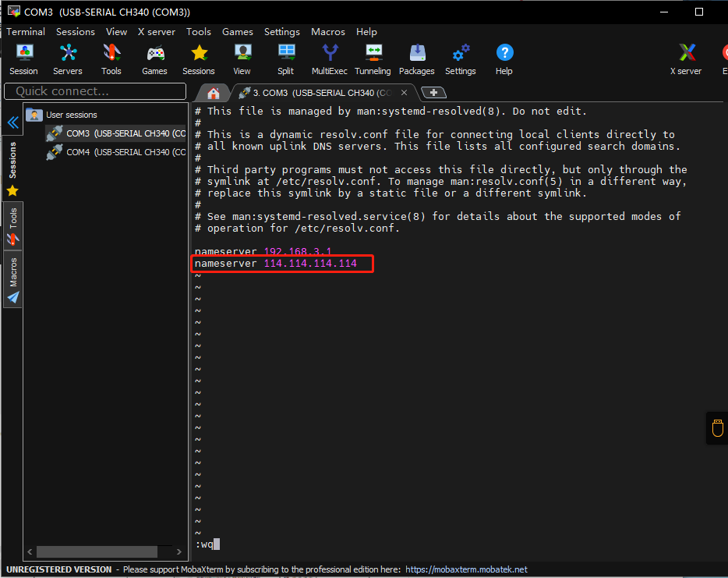The height and width of the screenshot is (578, 728).
Task: Switch to the Macros side tab
Action: (13, 271)
